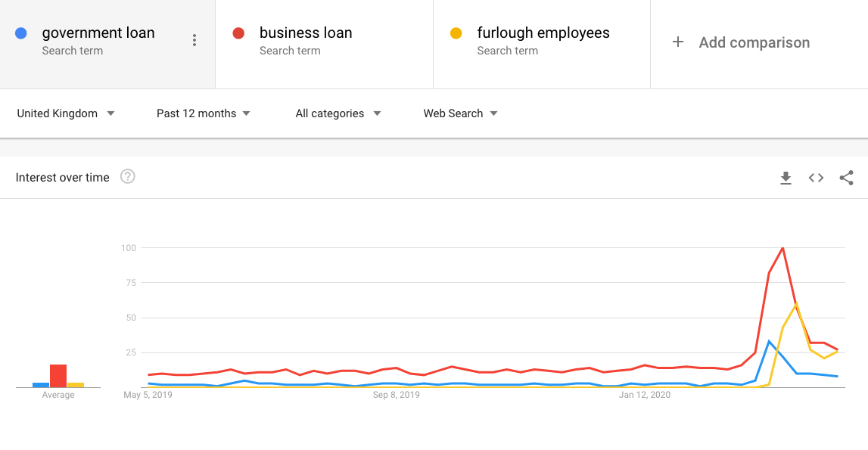Edit the government loan search term
This screenshot has height=450, width=868.
click(98, 33)
